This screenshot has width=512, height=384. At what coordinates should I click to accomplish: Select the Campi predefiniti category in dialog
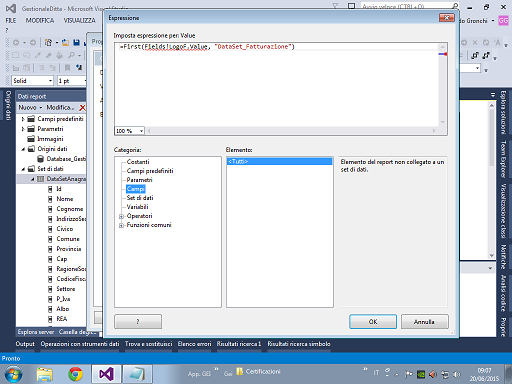tap(150, 171)
